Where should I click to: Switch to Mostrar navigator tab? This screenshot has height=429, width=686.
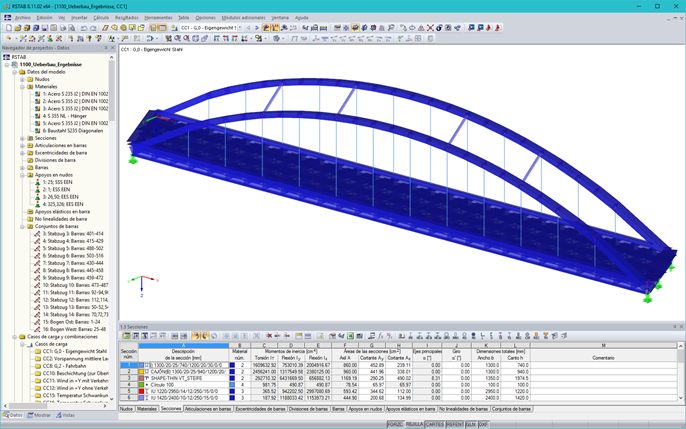pos(39,415)
